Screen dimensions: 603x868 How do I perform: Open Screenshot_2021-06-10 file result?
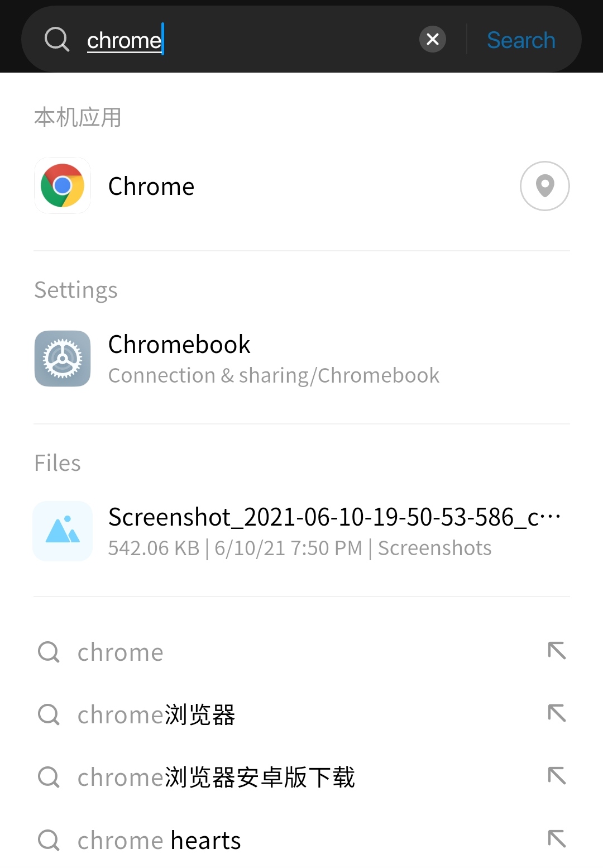point(301,532)
